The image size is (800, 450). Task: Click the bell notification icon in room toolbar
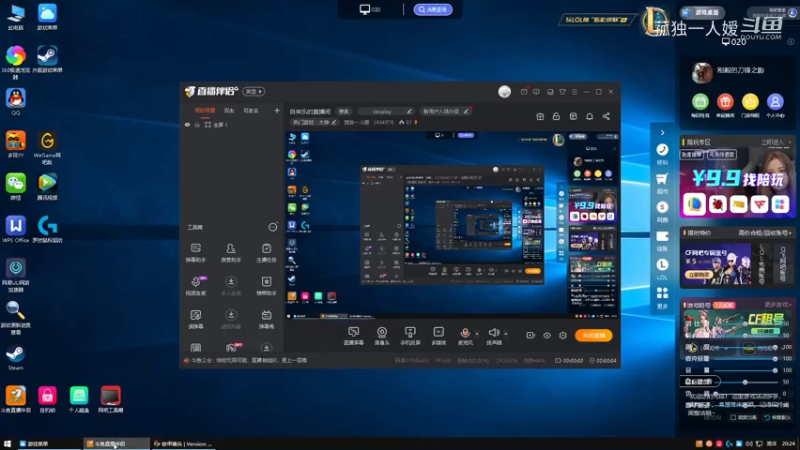click(x=589, y=116)
